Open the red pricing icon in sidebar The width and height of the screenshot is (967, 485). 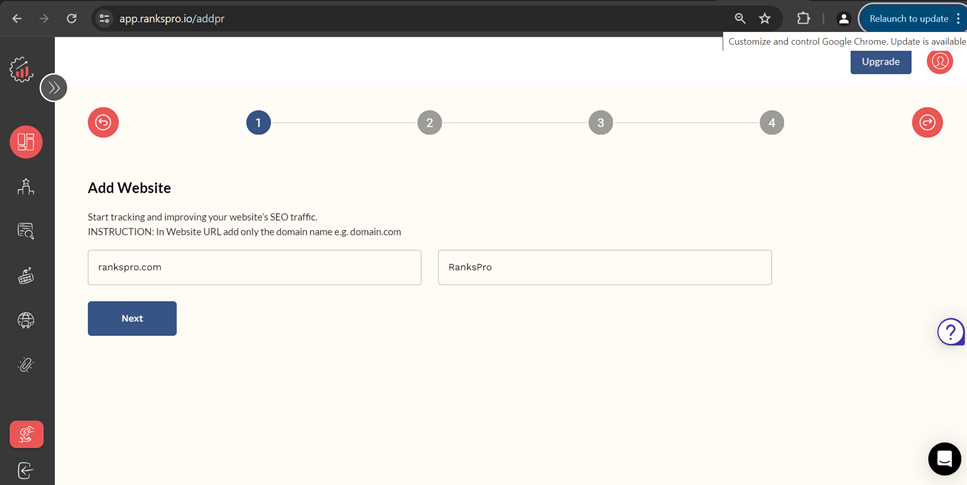(x=27, y=434)
